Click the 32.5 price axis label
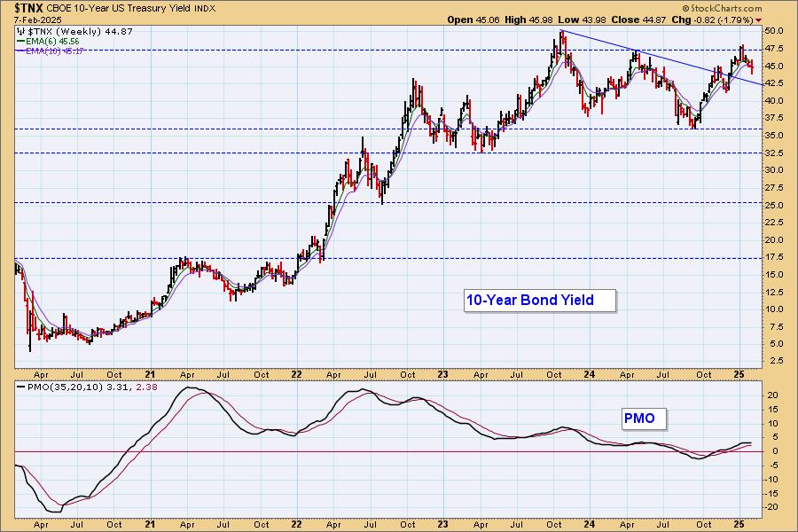 click(x=773, y=153)
